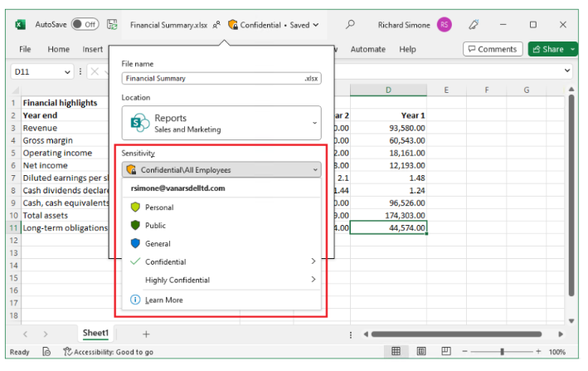Image resolution: width=588 pixels, height=371 pixels.
Task: Click the shared-with people icon beside filename
Action: pos(216,25)
